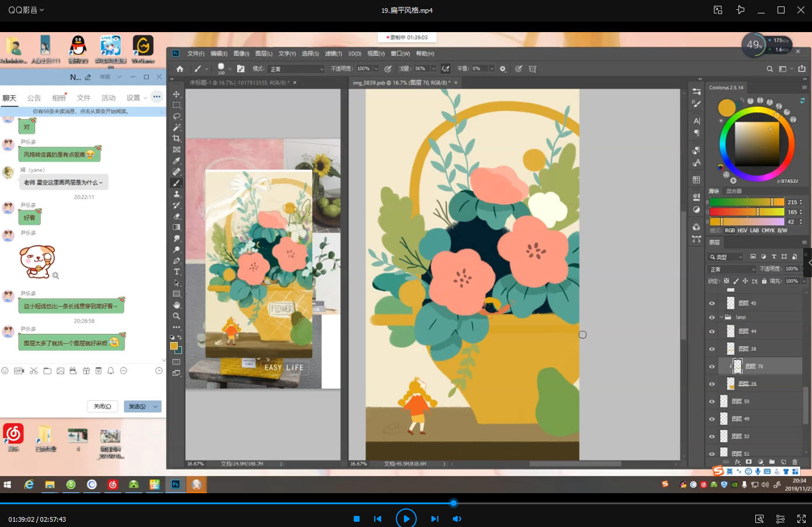Click the foreground color swatch in toolbar
Screen dimensions: 812x527
point(173,346)
